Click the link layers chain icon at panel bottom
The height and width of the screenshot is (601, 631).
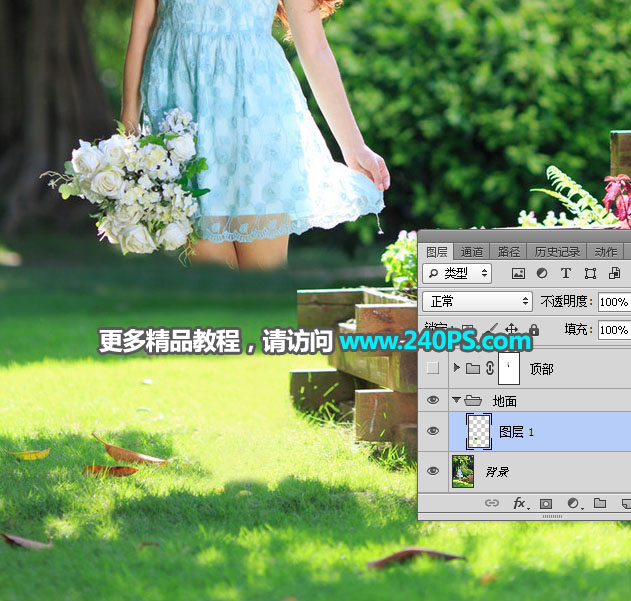coord(492,503)
